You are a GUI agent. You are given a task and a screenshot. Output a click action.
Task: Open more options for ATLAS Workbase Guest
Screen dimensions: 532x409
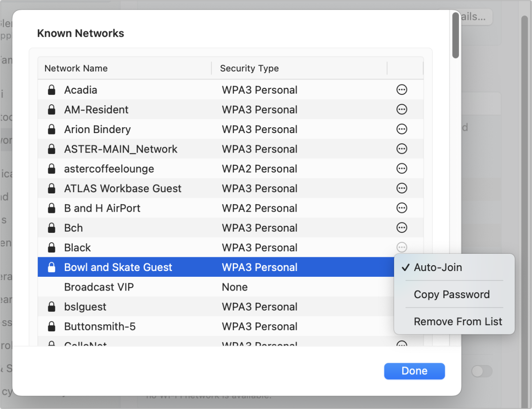(402, 188)
